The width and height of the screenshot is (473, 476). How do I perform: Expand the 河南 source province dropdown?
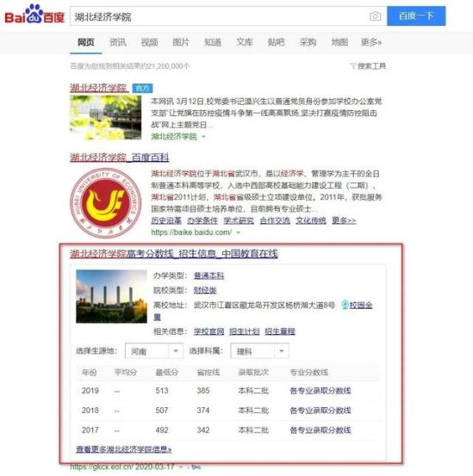point(154,351)
